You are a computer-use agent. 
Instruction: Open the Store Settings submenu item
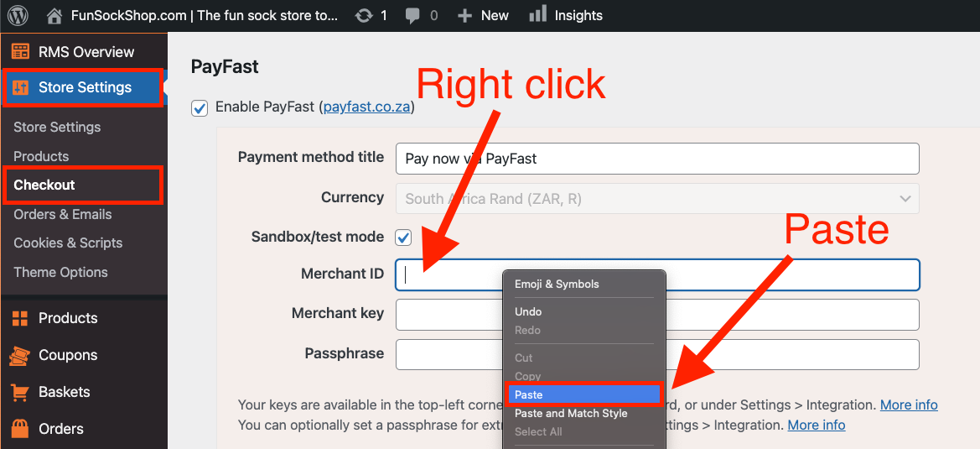57,127
